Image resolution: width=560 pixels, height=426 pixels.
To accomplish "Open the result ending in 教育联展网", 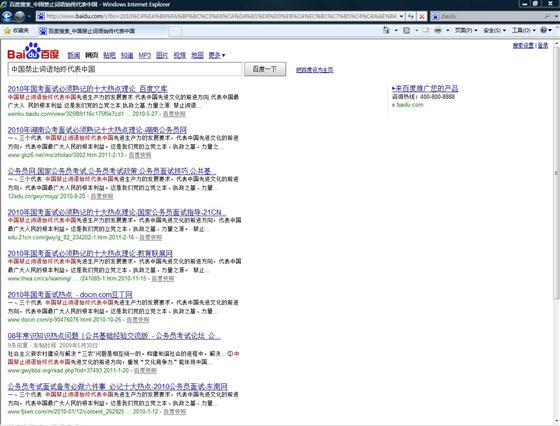I will [x=90, y=254].
